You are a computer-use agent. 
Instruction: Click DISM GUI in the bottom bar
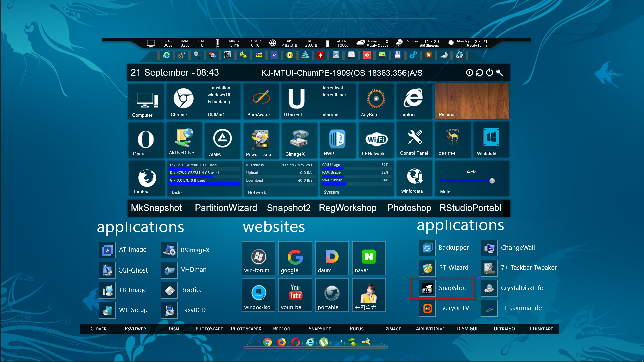[x=467, y=329]
